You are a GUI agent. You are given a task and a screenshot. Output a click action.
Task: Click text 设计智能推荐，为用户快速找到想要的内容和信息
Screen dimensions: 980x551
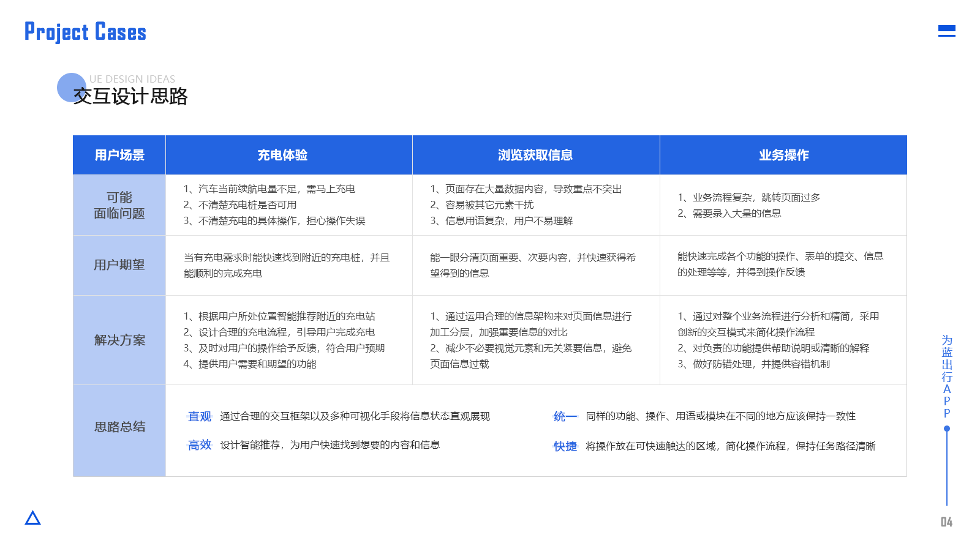coord(330,445)
